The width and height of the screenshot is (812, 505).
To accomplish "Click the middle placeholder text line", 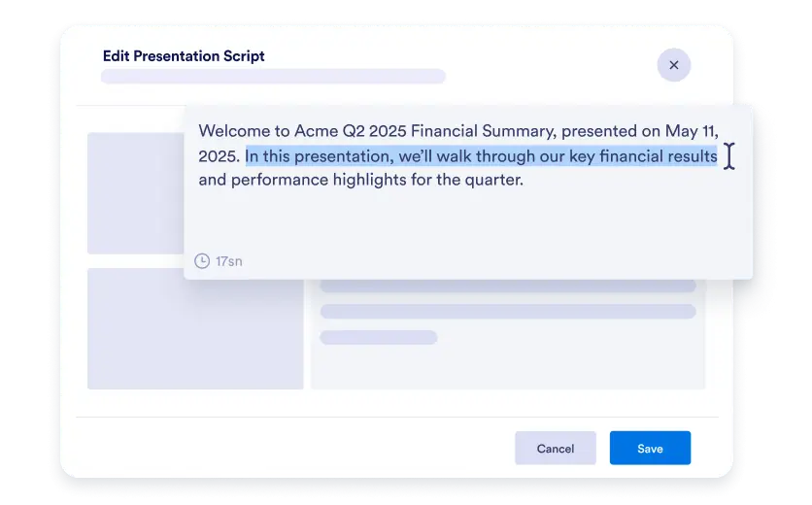I will pyautogui.click(x=508, y=312).
